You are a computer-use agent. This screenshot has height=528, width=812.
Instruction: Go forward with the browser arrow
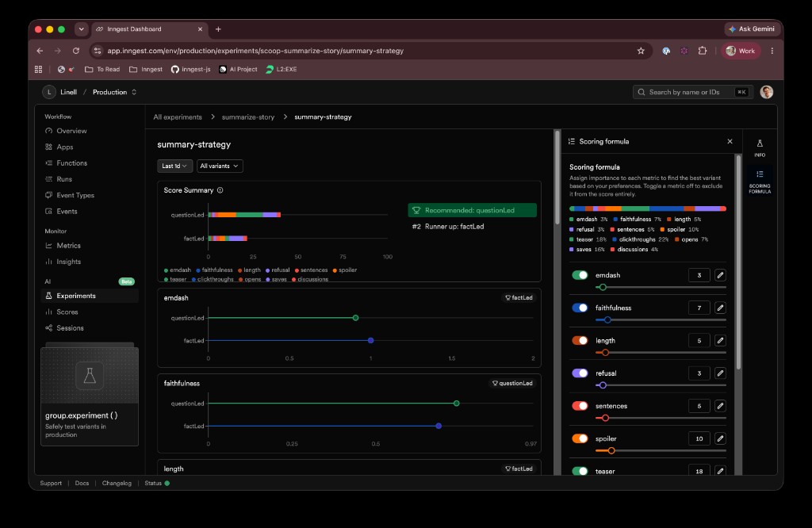click(57, 51)
